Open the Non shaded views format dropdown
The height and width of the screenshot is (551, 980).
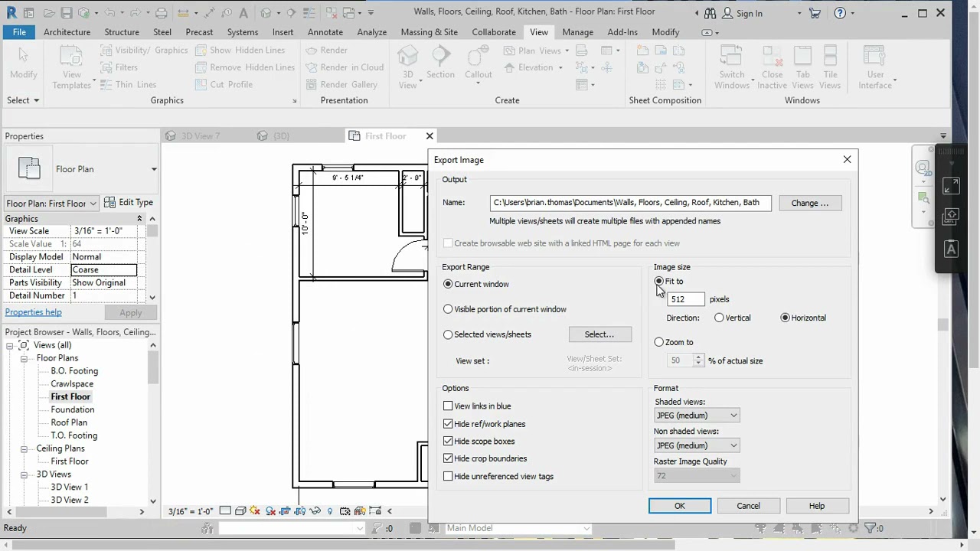click(x=697, y=445)
